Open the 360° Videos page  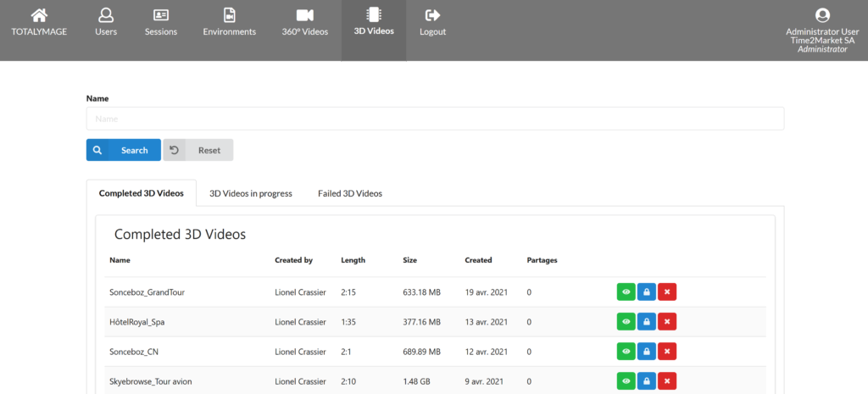305,23
